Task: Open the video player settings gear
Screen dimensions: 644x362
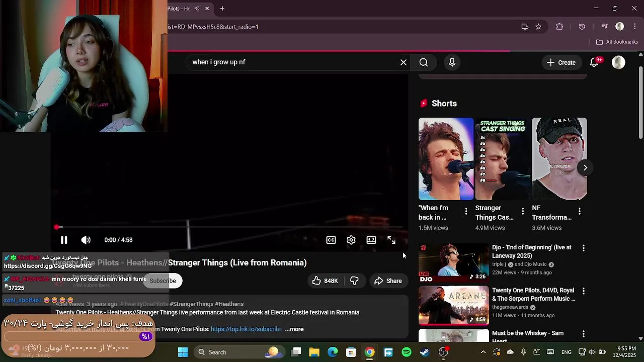Action: (351, 240)
